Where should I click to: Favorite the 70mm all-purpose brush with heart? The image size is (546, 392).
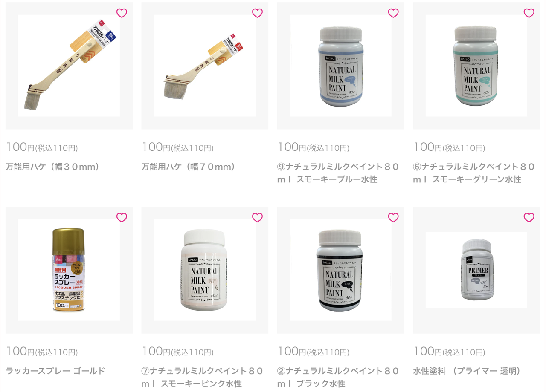257,13
